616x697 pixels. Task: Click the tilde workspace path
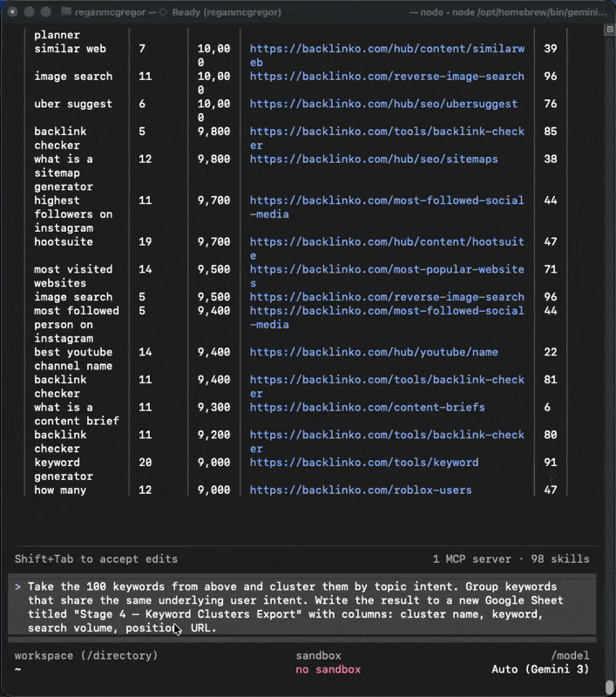coord(17,669)
